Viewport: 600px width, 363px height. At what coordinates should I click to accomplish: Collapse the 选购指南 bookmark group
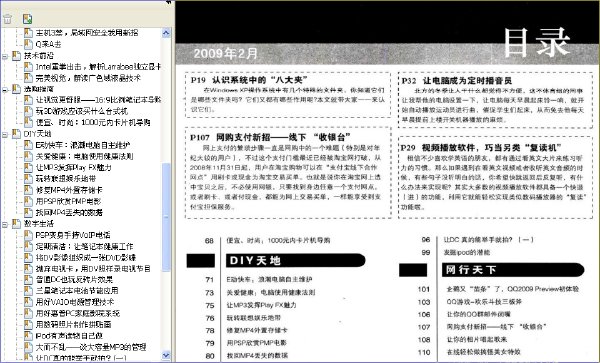(x=5, y=90)
